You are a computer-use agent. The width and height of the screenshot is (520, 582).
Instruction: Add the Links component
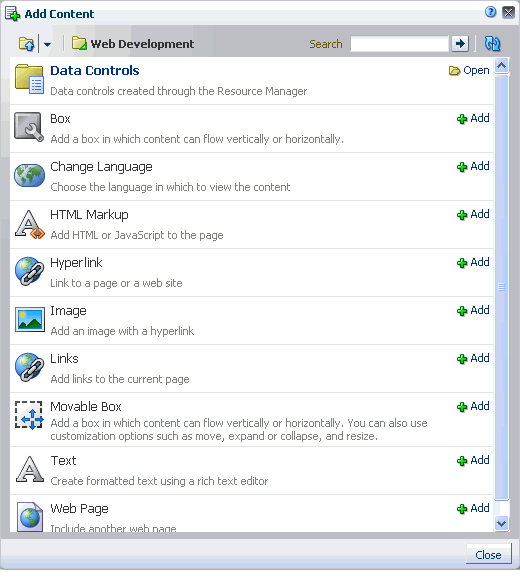(x=480, y=358)
